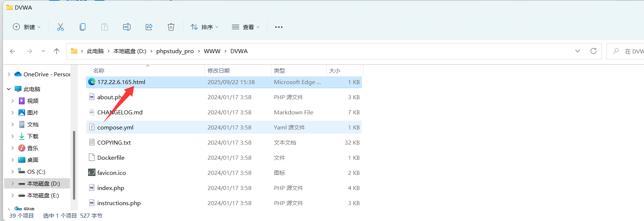Image resolution: width=644 pixels, height=221 pixels.
Task: Sort by 名称 column header
Action: point(145,70)
